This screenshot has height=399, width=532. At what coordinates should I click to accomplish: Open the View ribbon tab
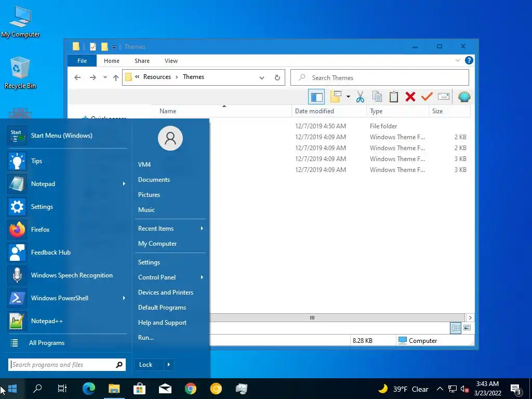tap(171, 61)
